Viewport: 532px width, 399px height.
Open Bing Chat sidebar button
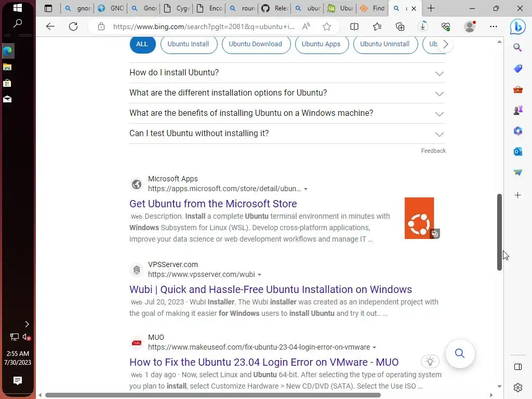[x=518, y=26]
